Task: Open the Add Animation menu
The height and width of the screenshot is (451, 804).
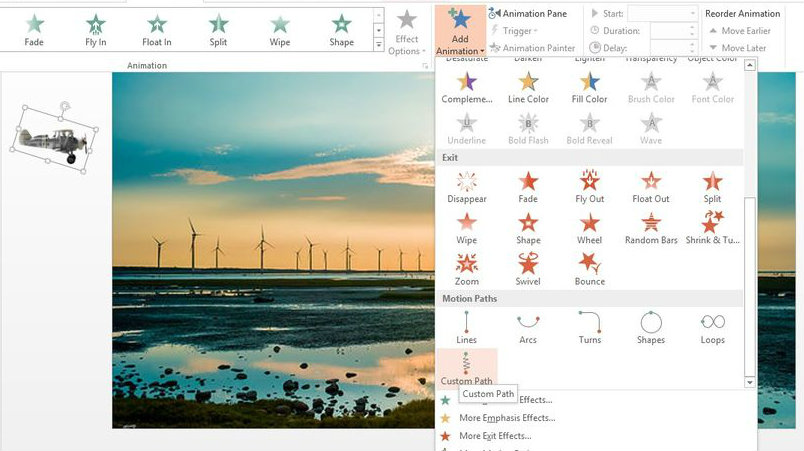Action: (460, 31)
